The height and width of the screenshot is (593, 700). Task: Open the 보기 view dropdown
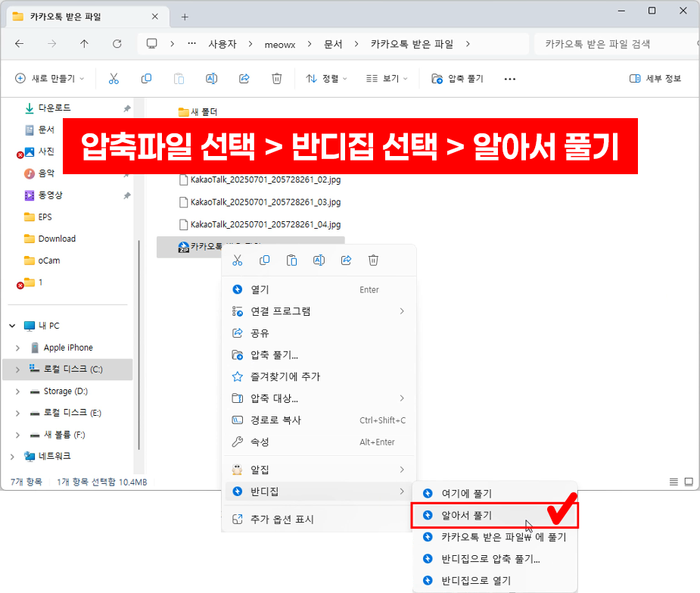[x=387, y=79]
